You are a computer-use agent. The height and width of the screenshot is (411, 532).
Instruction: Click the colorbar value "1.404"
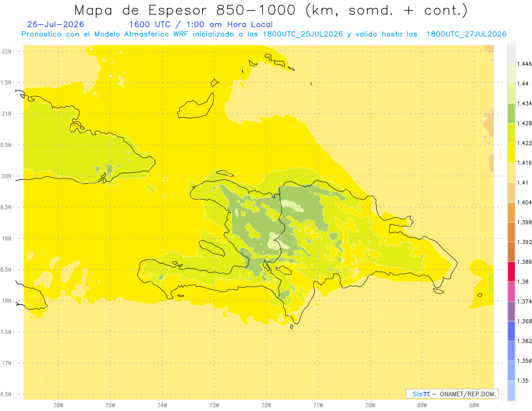pos(524,202)
